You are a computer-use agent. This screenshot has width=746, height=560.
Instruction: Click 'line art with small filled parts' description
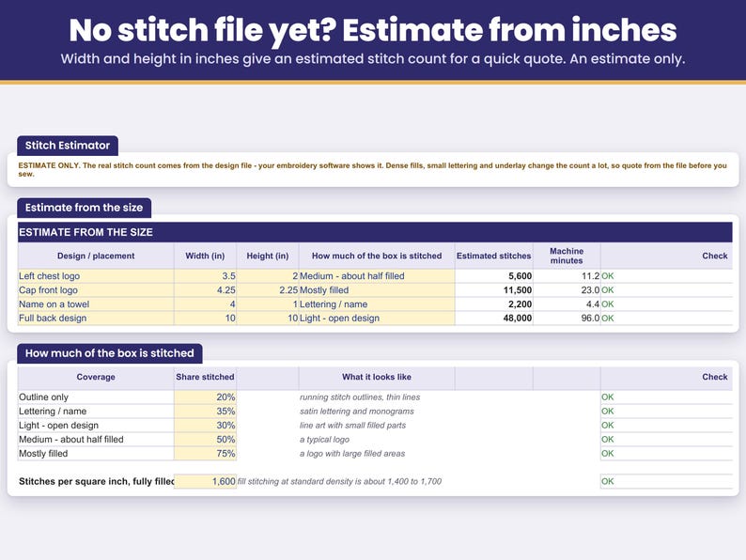352,426
